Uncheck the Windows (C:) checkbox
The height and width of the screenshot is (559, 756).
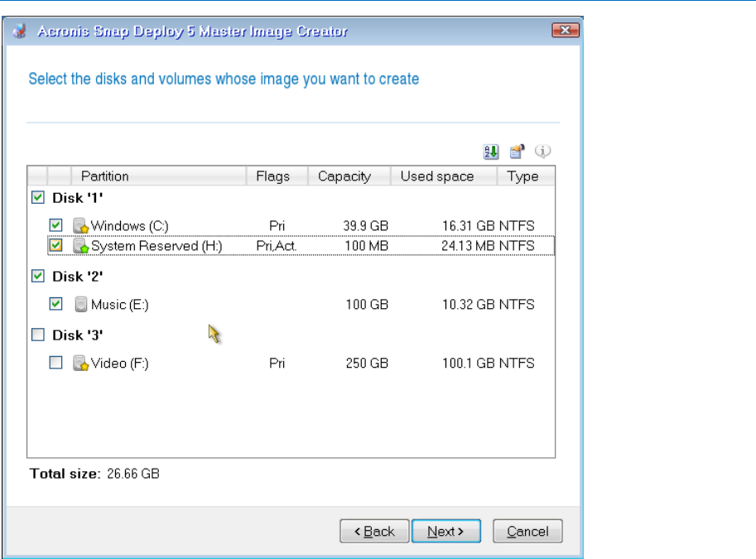click(56, 225)
